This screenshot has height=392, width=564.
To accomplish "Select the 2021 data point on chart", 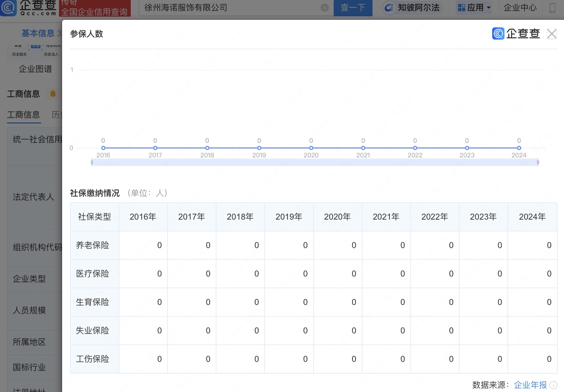I will [x=363, y=148].
